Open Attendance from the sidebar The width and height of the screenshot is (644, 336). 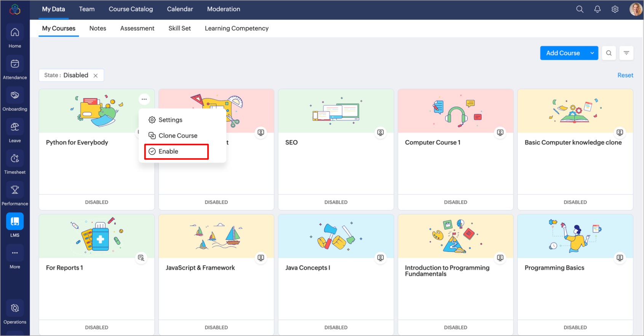[15, 68]
